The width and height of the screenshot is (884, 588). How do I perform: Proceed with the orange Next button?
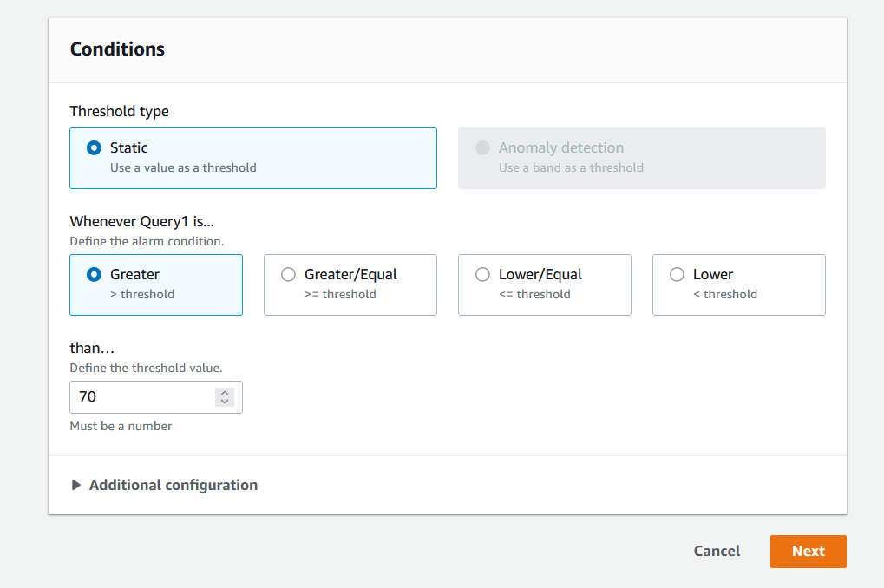pyautogui.click(x=808, y=552)
